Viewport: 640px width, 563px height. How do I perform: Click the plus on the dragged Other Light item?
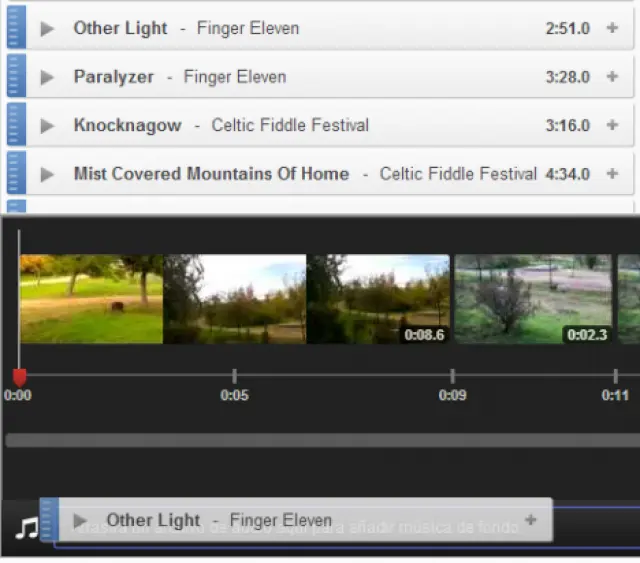point(530,520)
